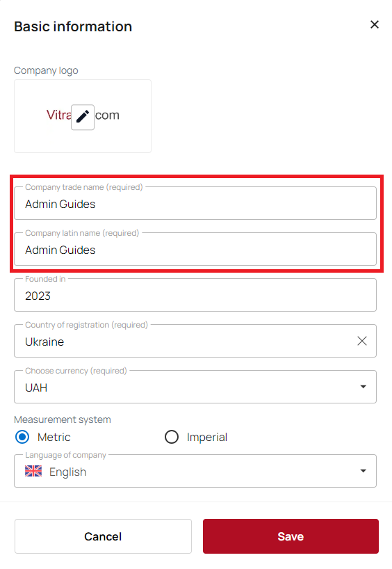The image size is (392, 569).
Task: Select the Metric radio button
Action: coord(22,437)
